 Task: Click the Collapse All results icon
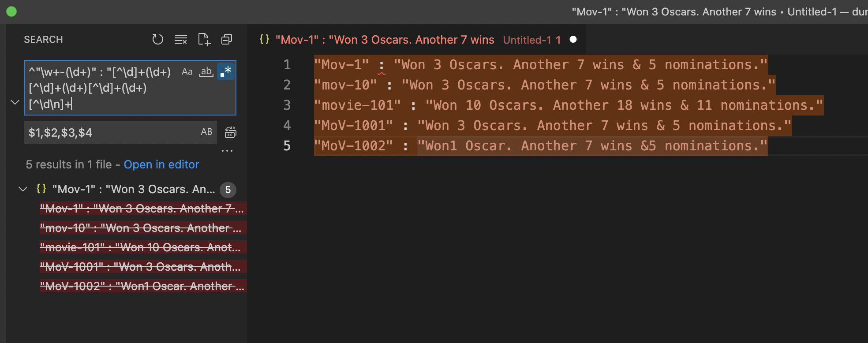(227, 40)
